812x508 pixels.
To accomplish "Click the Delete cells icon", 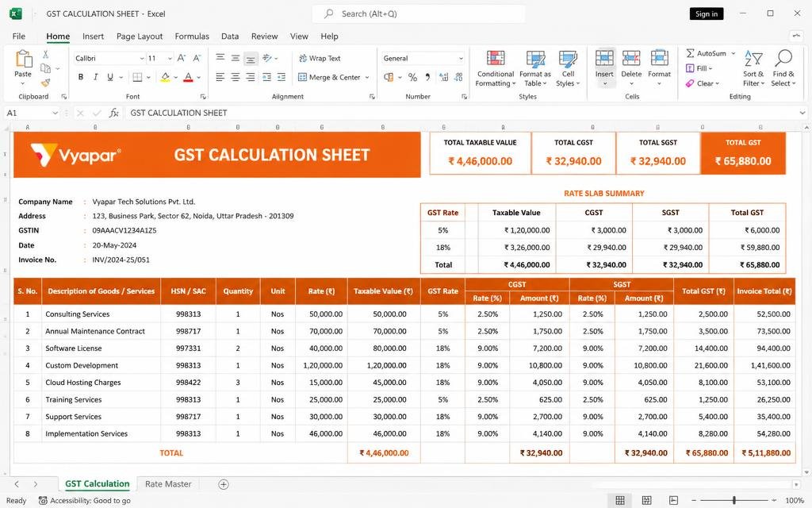I will (631, 57).
